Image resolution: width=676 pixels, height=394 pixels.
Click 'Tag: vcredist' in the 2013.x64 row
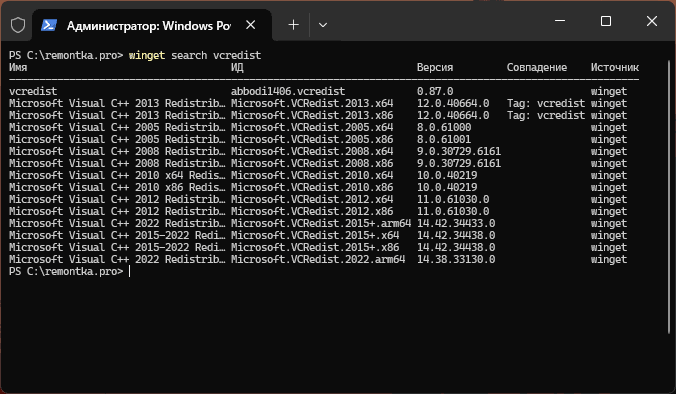click(x=546, y=103)
